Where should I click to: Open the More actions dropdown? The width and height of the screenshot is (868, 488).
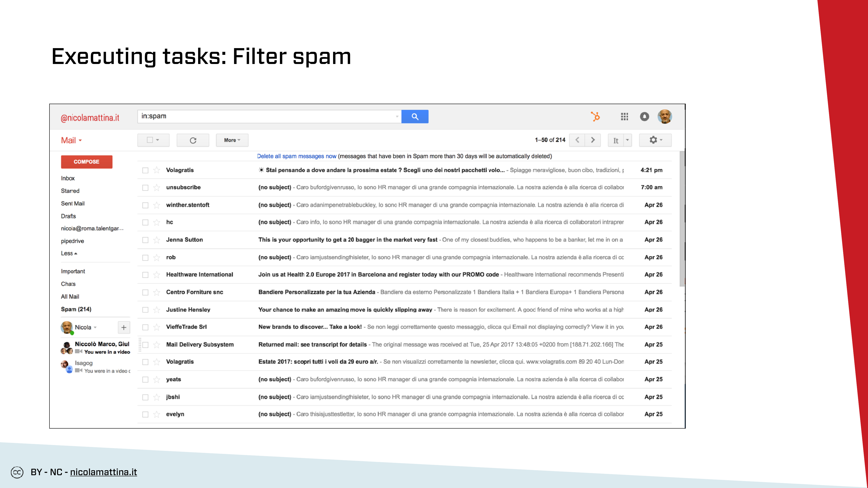[x=232, y=140]
